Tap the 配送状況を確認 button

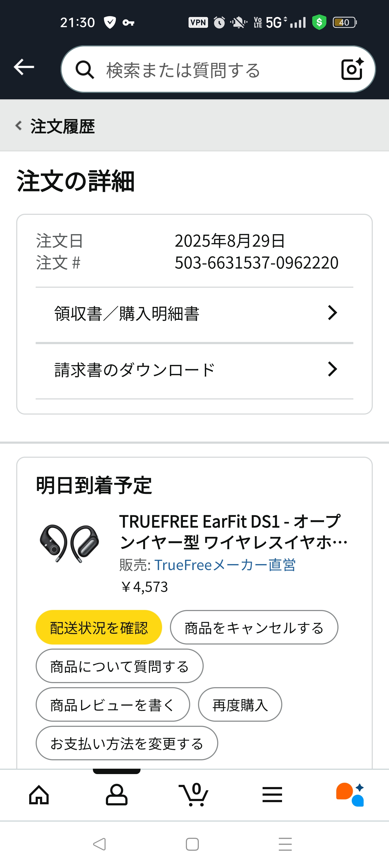(x=99, y=628)
